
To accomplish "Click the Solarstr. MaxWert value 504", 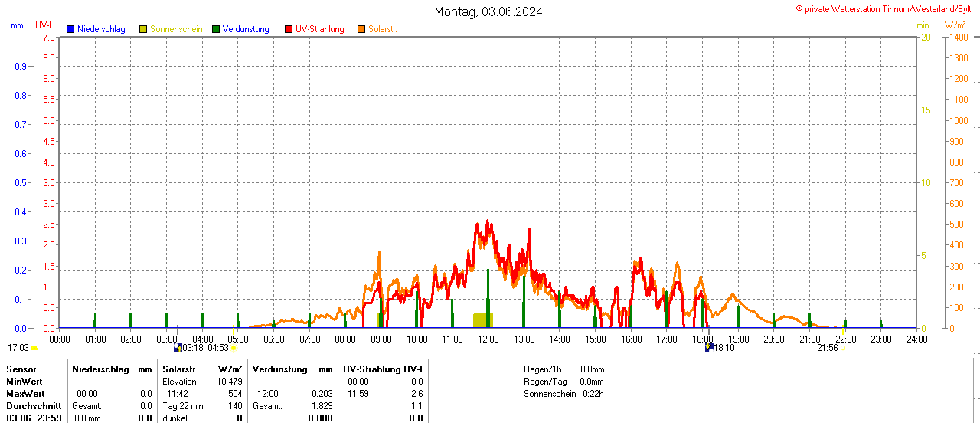I will point(234,394).
